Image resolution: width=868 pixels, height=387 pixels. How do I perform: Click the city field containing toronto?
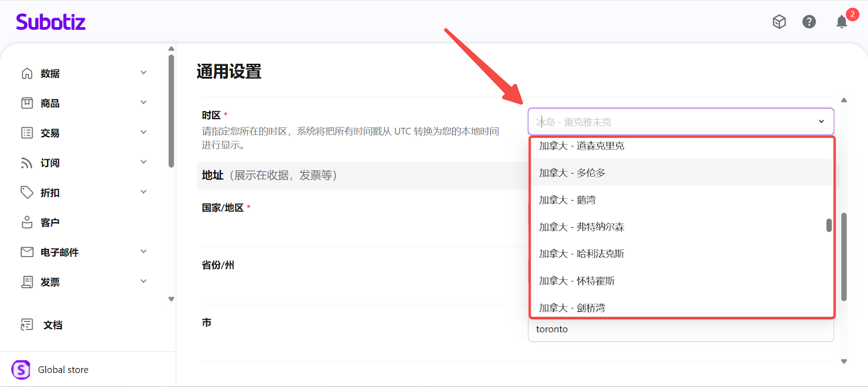click(680, 330)
